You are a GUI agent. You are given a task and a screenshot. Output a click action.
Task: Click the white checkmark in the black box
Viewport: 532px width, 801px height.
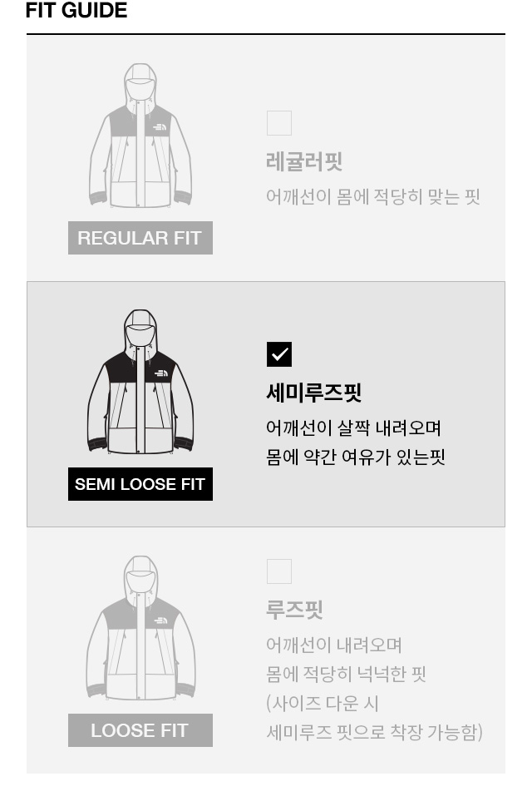279,354
